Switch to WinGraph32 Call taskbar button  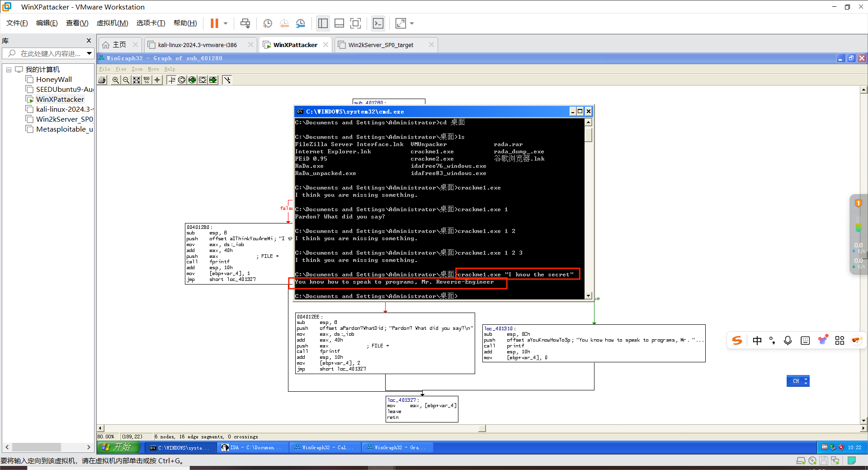click(x=324, y=448)
